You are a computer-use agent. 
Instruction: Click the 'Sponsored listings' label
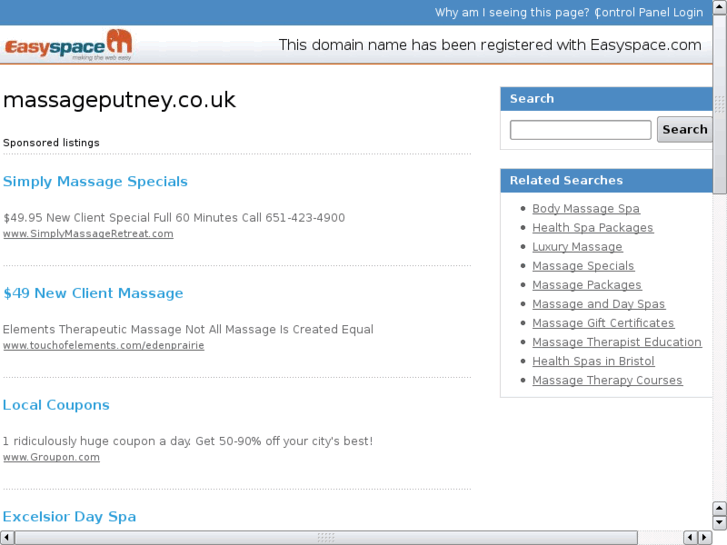pos(51,142)
